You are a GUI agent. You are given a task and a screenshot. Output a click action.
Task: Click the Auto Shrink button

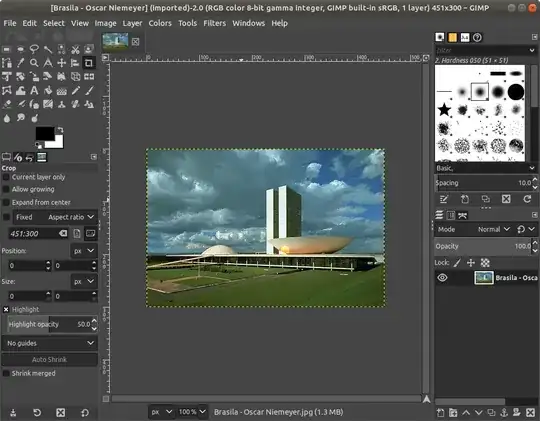50,360
